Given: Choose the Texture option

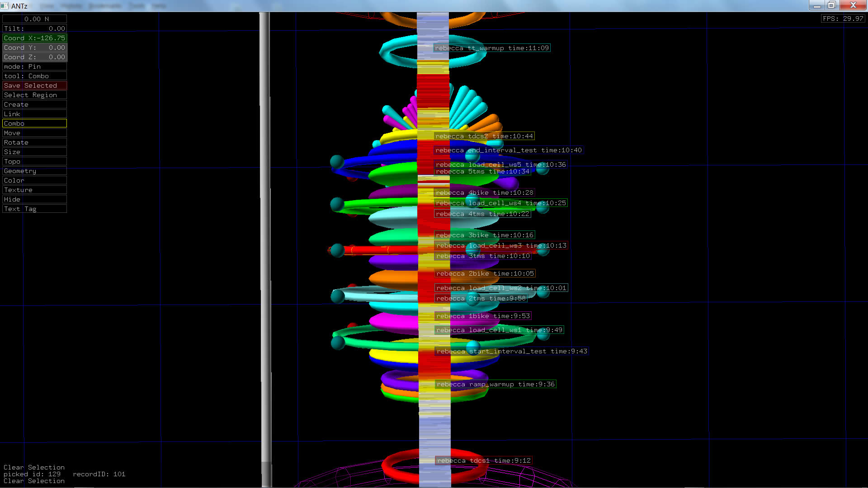Looking at the screenshot, I should click(x=34, y=190).
